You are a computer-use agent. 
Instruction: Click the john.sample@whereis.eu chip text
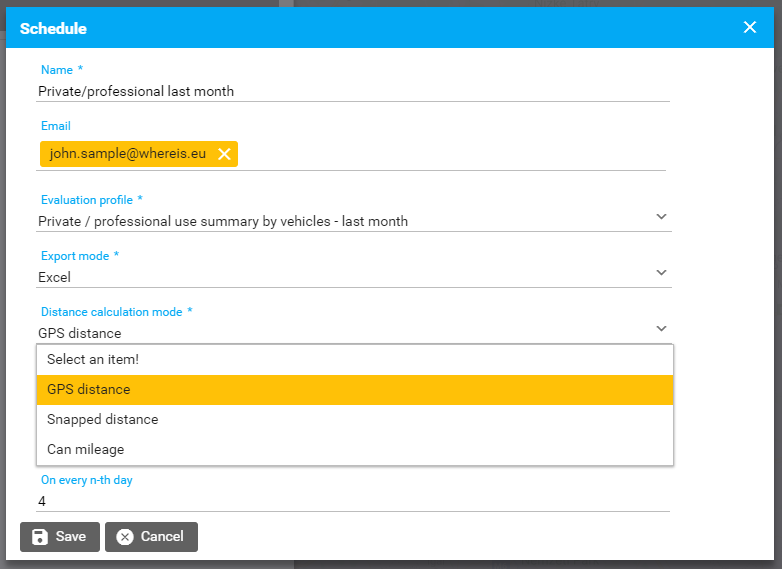(x=127, y=153)
